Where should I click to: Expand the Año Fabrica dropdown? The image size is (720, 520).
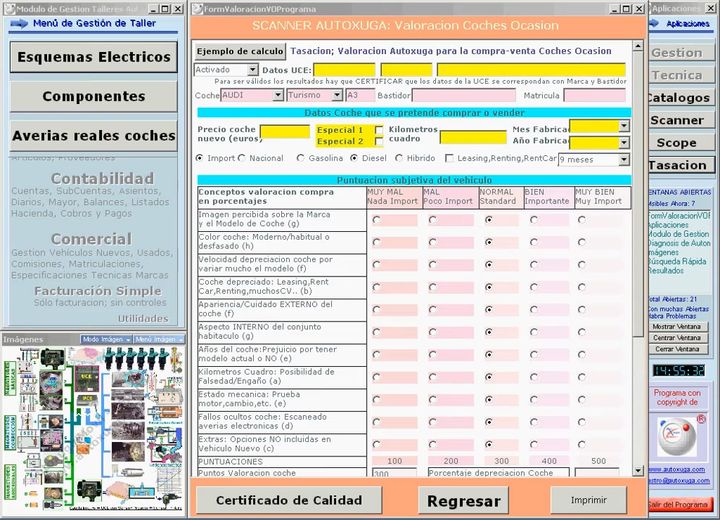pos(624,142)
